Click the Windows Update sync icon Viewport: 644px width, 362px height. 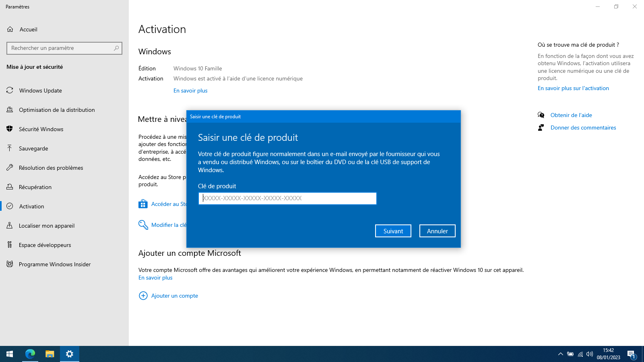click(x=10, y=90)
